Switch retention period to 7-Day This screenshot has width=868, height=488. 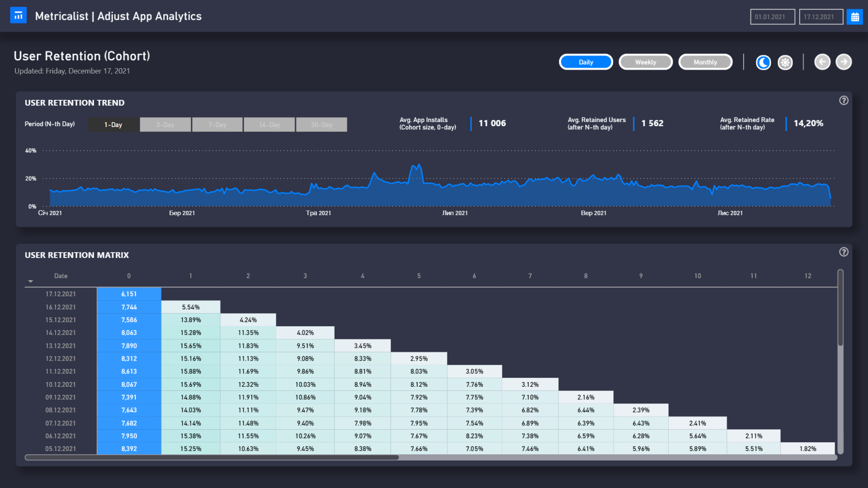(x=217, y=124)
